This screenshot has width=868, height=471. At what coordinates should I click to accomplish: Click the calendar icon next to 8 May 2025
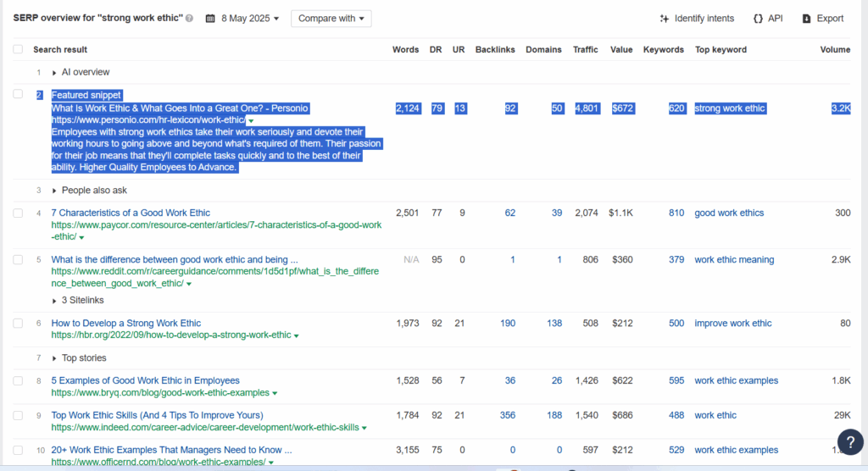tap(210, 19)
